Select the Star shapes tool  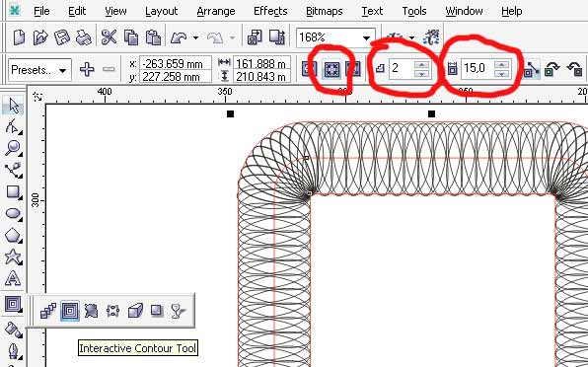click(x=13, y=257)
